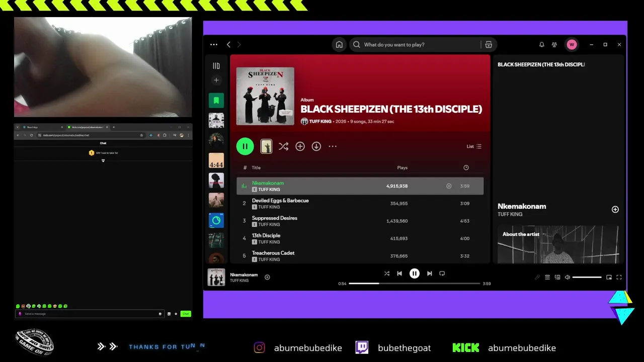Viewport: 644px width, 362px height.
Task: Open the Spotify three-dot app menu
Action: 214,45
